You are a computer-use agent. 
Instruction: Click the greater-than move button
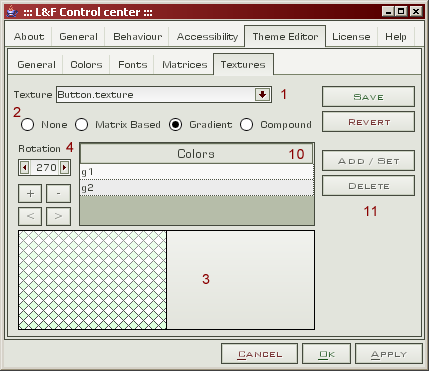coord(58,216)
